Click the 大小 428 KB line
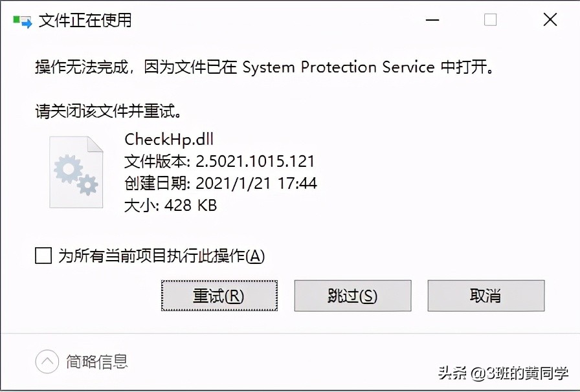580x392 pixels. coord(170,206)
